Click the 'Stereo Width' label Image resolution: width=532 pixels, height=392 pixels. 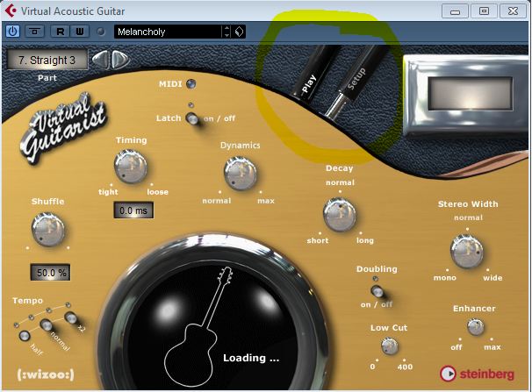[468, 204]
